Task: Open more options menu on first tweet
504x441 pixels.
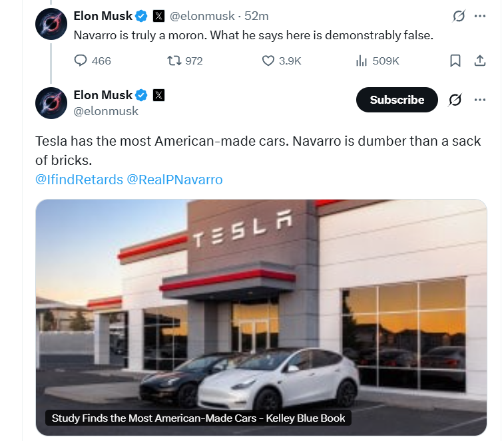Action: click(480, 16)
